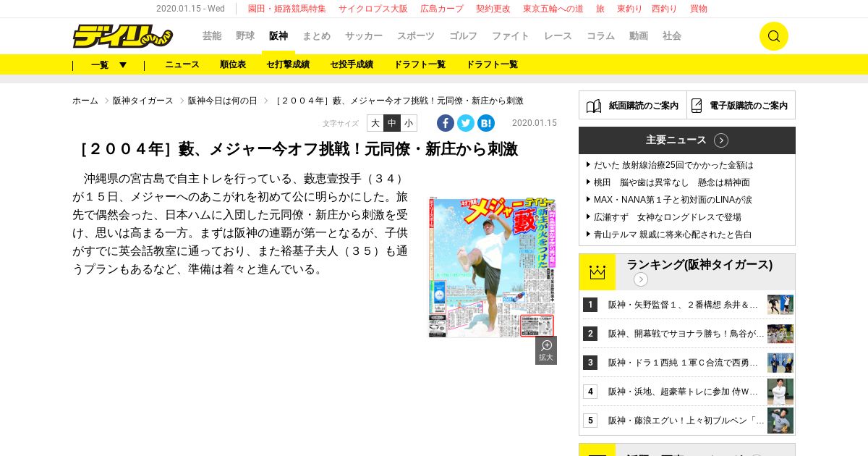Open 買物 top link
868x456 pixels.
pyautogui.click(x=699, y=9)
